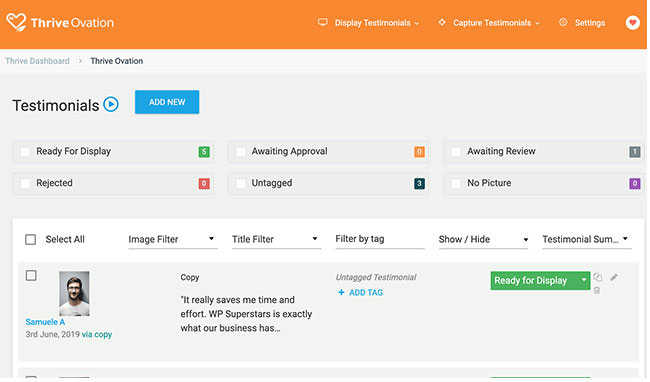This screenshot has height=382, width=650.
Task: Click the red Rejected count badge
Action: 204,183
